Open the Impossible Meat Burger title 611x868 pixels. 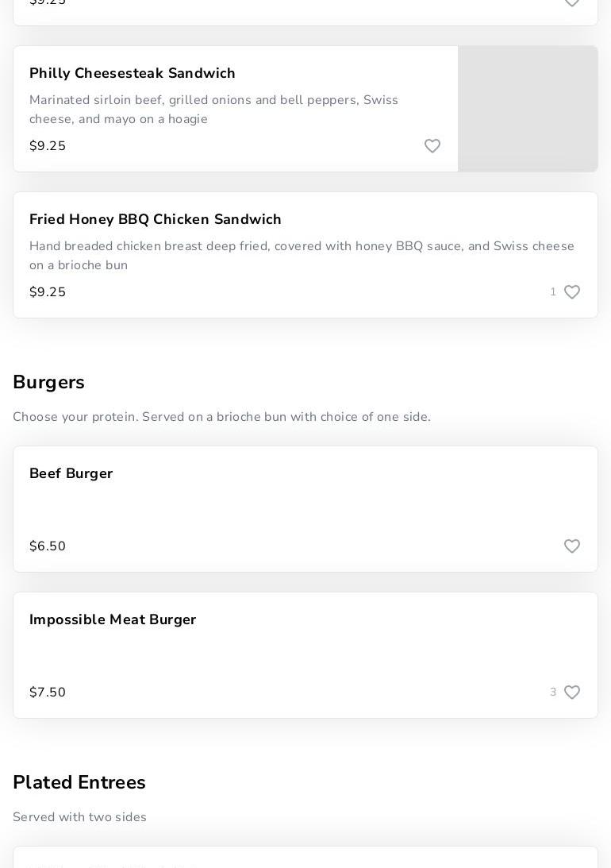click(x=113, y=619)
